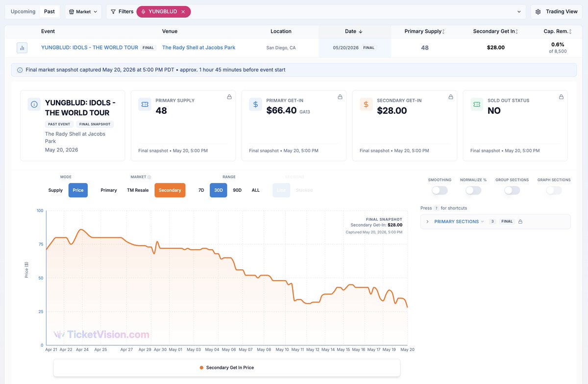Sort by Date column

[354, 31]
